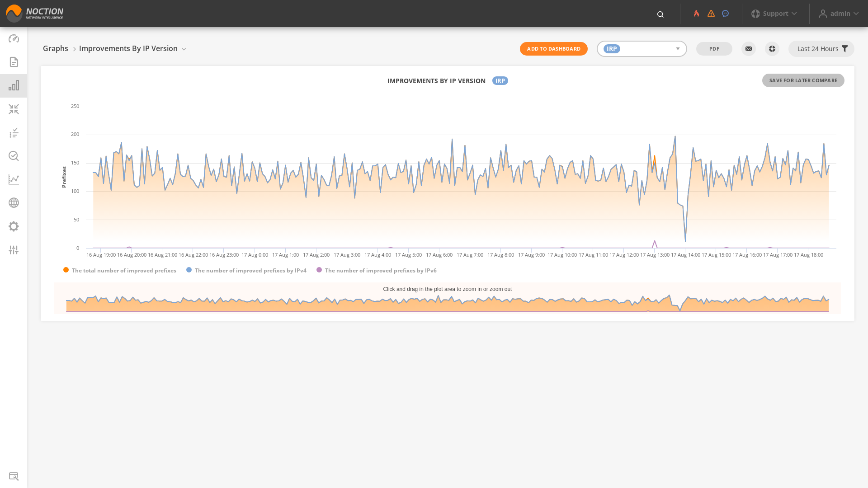Expand Improvements By IP Version graph chevron

coord(184,49)
